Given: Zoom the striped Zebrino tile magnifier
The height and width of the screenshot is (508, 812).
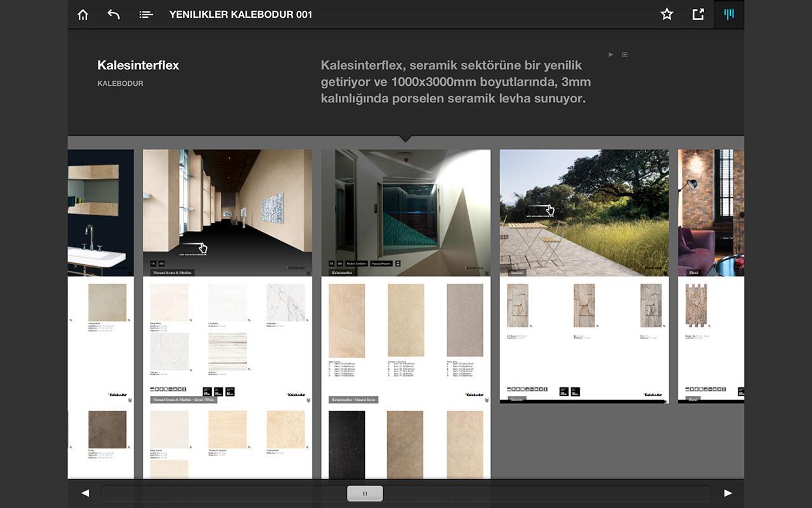Looking at the screenshot, I should click(x=249, y=369).
